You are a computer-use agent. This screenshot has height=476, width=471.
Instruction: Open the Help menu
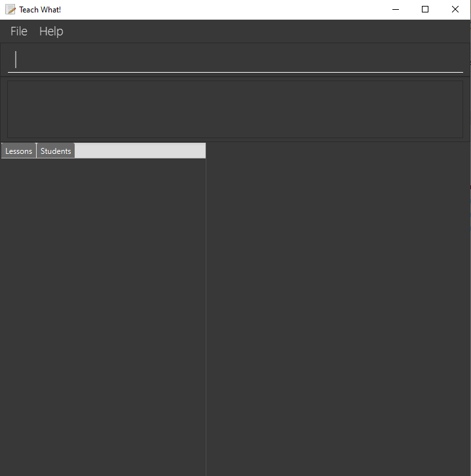(51, 31)
